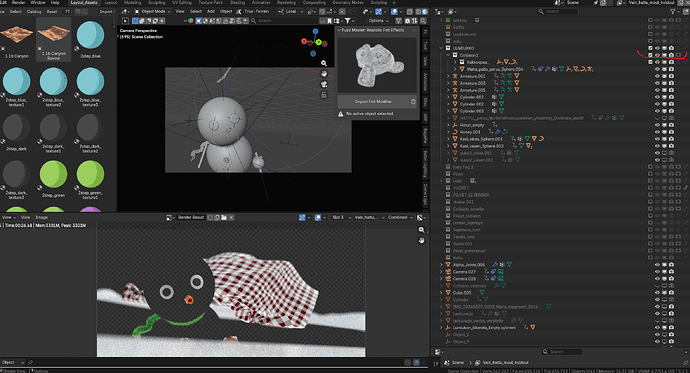Switch to the Shading workspace tab

coord(237,3)
